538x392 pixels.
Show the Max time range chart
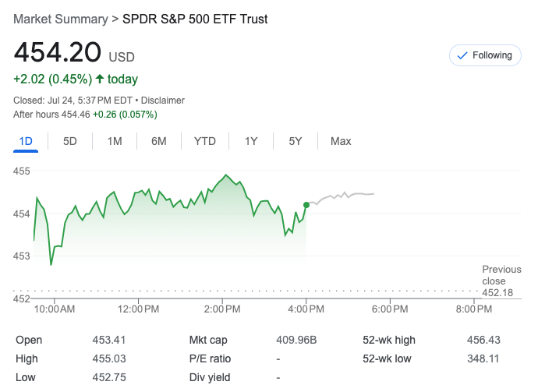tap(341, 141)
